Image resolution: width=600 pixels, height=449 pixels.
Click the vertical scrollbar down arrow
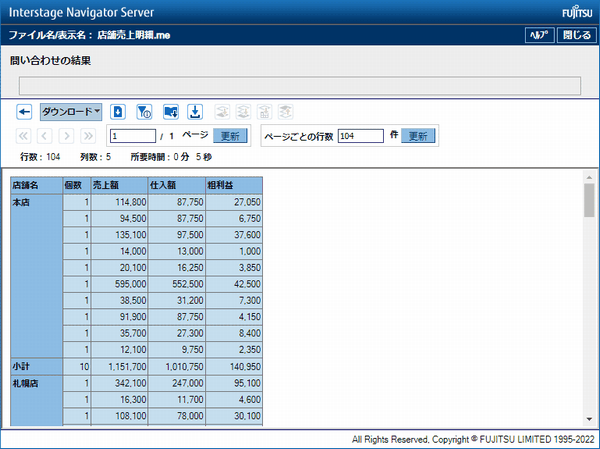(x=589, y=419)
